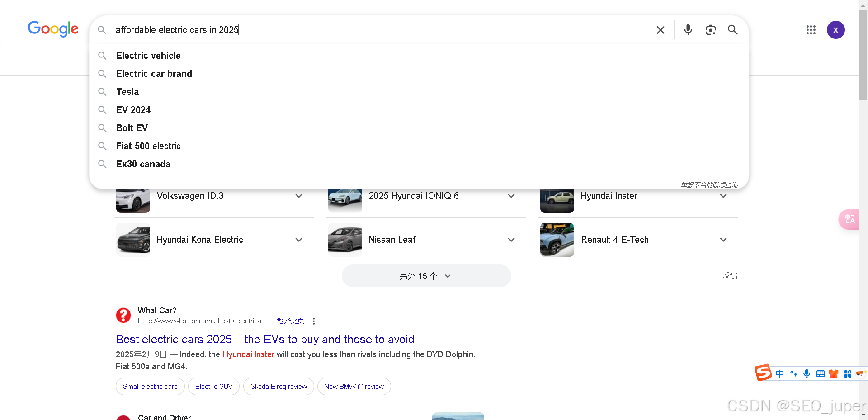Expand the 2025 Hyundai IONIQ 6 card

pyautogui.click(x=511, y=196)
